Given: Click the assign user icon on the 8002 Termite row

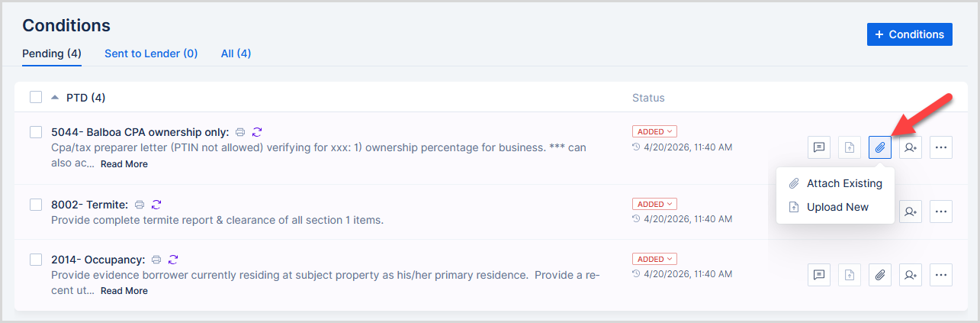Looking at the screenshot, I should click(x=911, y=212).
